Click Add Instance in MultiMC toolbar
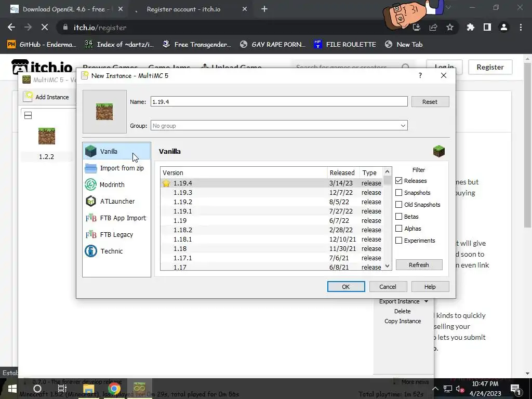 coord(46,97)
